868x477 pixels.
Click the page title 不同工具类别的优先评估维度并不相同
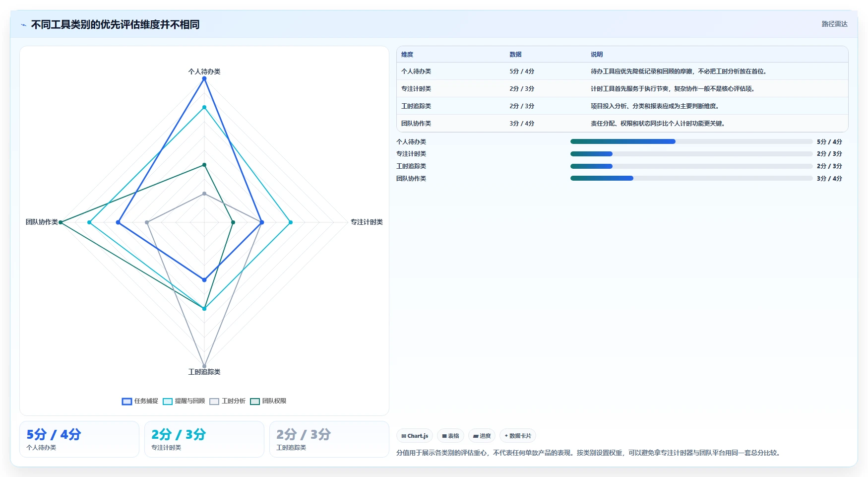tap(115, 24)
